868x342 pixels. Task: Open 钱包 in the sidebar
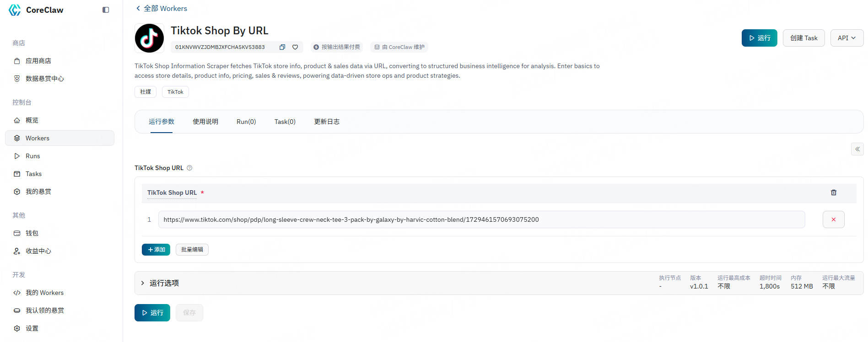[x=32, y=233]
